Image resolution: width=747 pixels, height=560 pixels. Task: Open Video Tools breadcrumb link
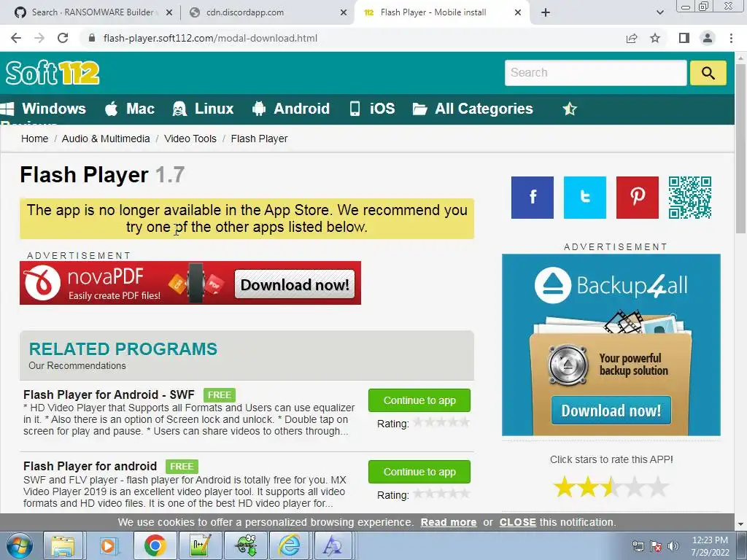pyautogui.click(x=190, y=139)
